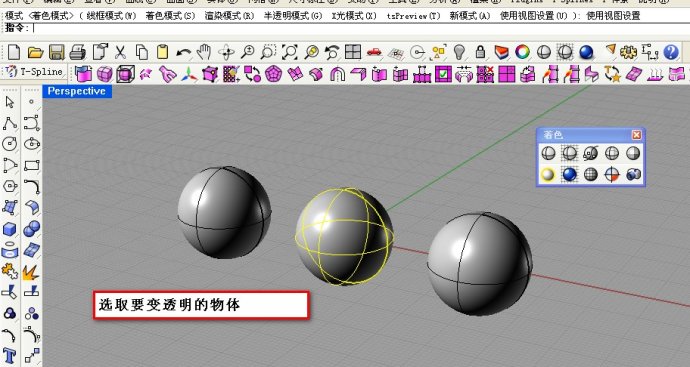This screenshot has height=367, width=690.
Task: Click the New file icon
Action: (14, 52)
